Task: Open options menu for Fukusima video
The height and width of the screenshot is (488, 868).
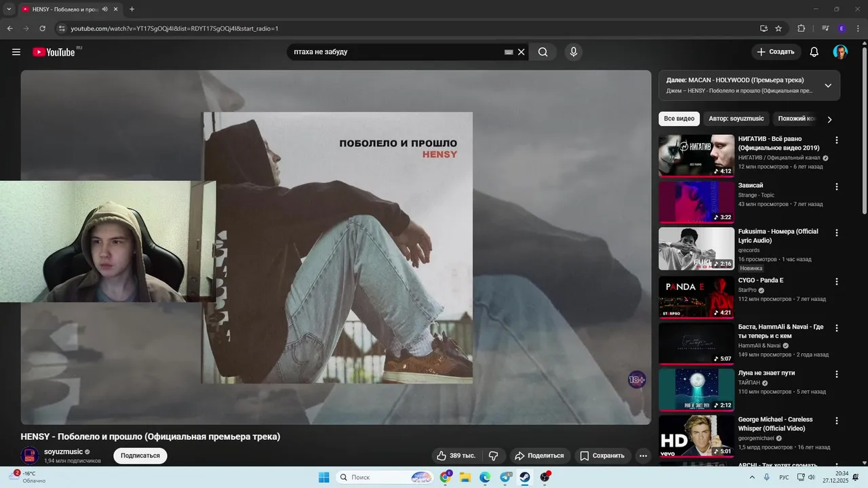Action: [837, 232]
